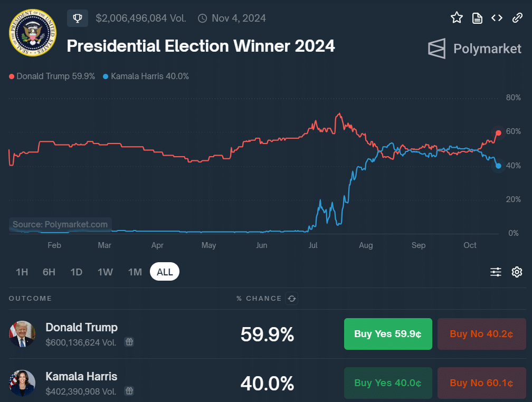Click the gift icon next to Trump's volume

129,342
